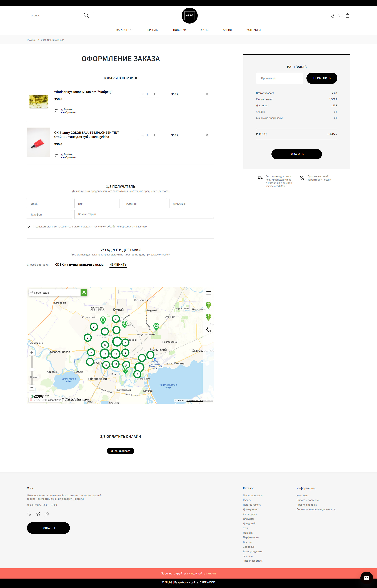Expand the Каталог dropdown menu
The width and height of the screenshot is (377, 588).
pyautogui.click(x=124, y=30)
